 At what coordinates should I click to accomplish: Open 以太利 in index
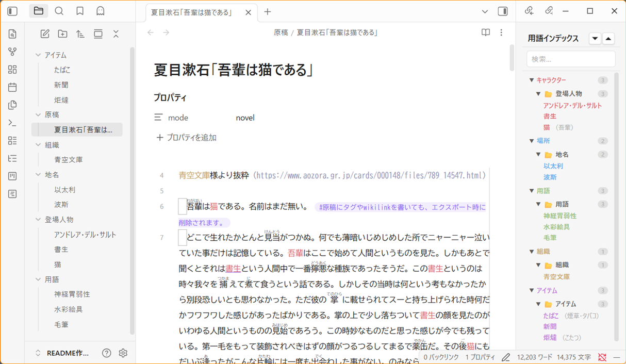pyautogui.click(x=553, y=166)
